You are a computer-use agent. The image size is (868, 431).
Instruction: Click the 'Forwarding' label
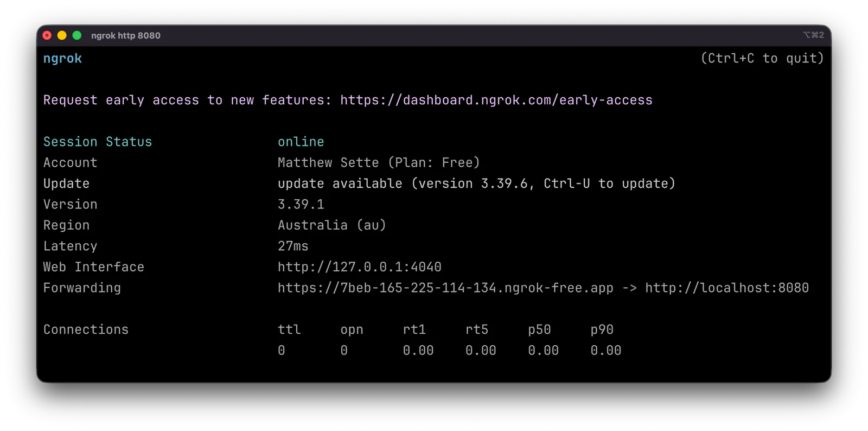pyautogui.click(x=82, y=288)
